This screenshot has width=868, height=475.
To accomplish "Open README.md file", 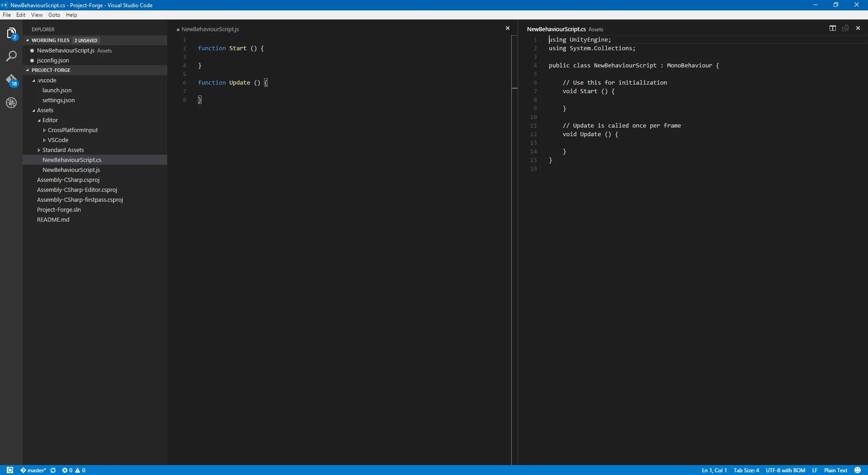I will click(x=95, y=219).
